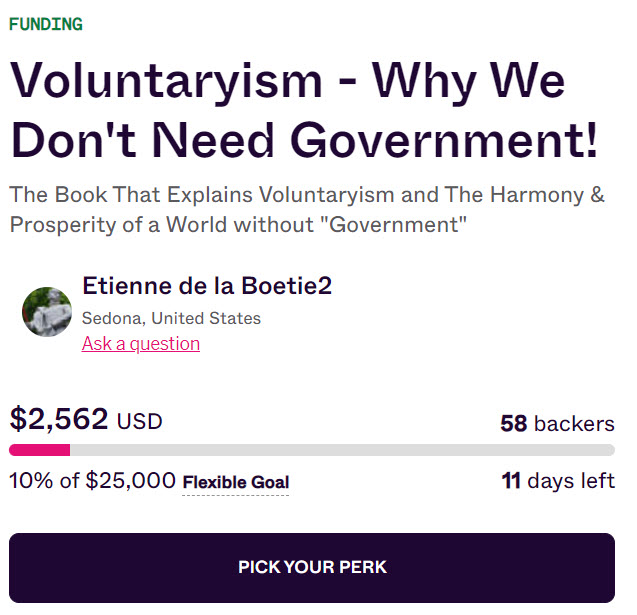The height and width of the screenshot is (615, 637).
Task: Select campaigner name Etienne de la Boetie2
Action: pos(207,286)
